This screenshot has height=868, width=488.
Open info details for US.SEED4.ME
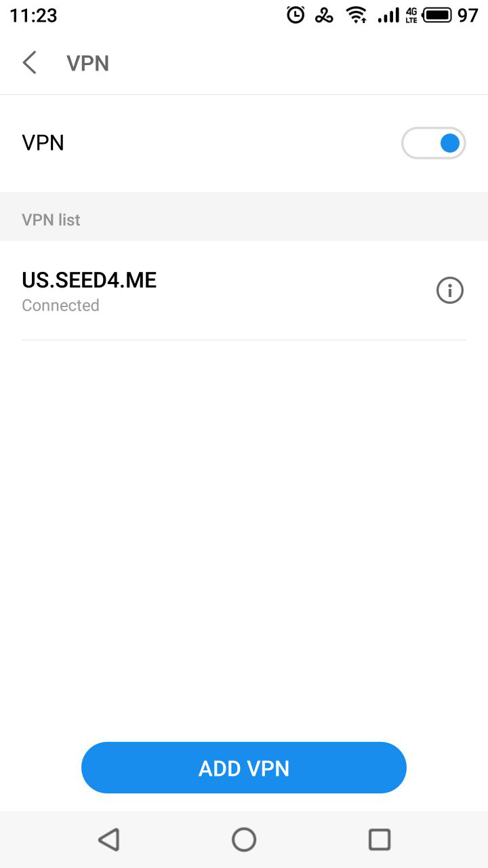tap(449, 291)
